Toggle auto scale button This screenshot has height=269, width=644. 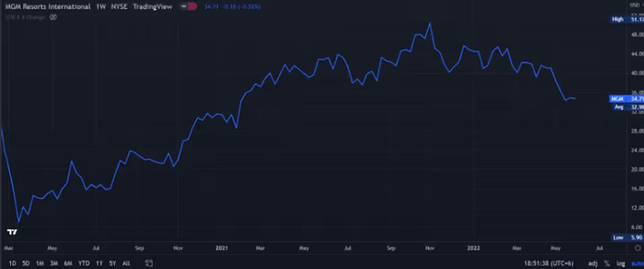637,263
